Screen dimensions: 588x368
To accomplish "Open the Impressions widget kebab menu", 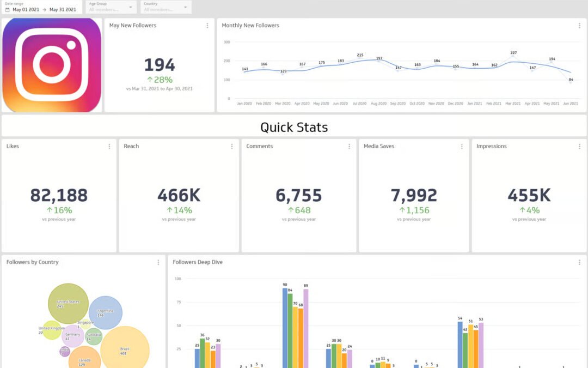I will point(579,146).
